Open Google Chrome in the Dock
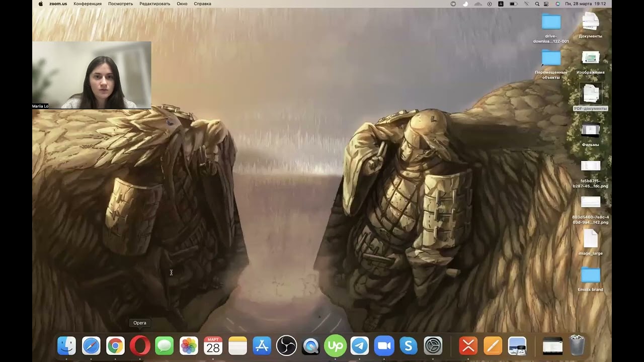Screen dimensions: 644x362 point(115,346)
